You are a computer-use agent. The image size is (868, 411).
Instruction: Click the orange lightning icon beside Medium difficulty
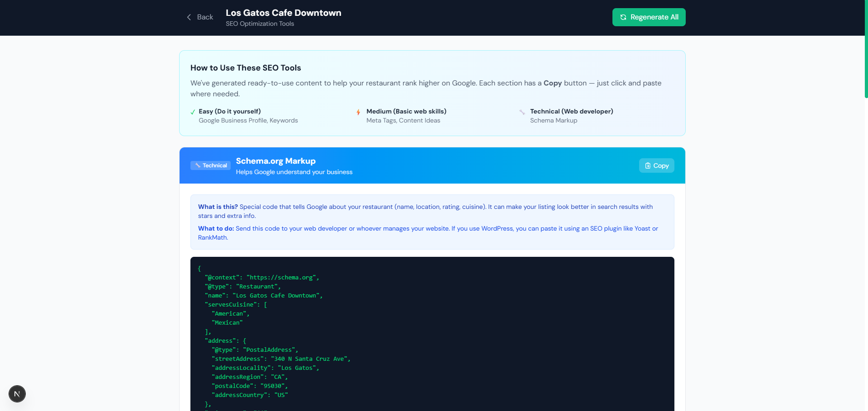tap(358, 112)
